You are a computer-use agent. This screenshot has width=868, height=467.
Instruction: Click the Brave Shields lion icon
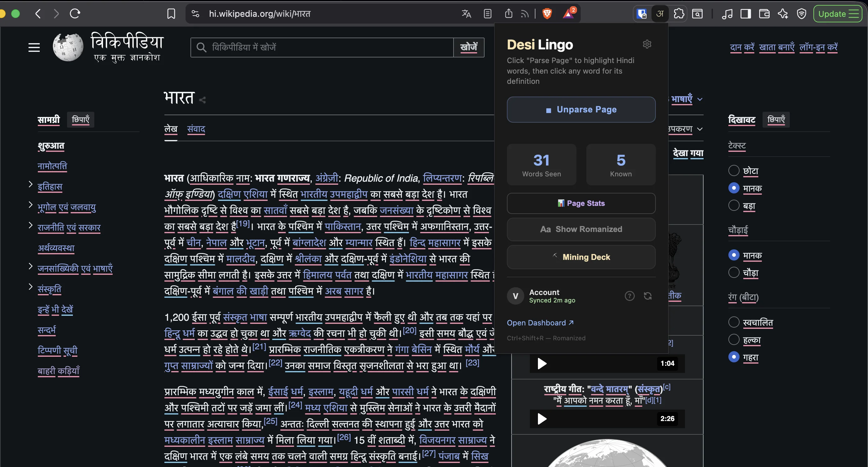point(547,14)
